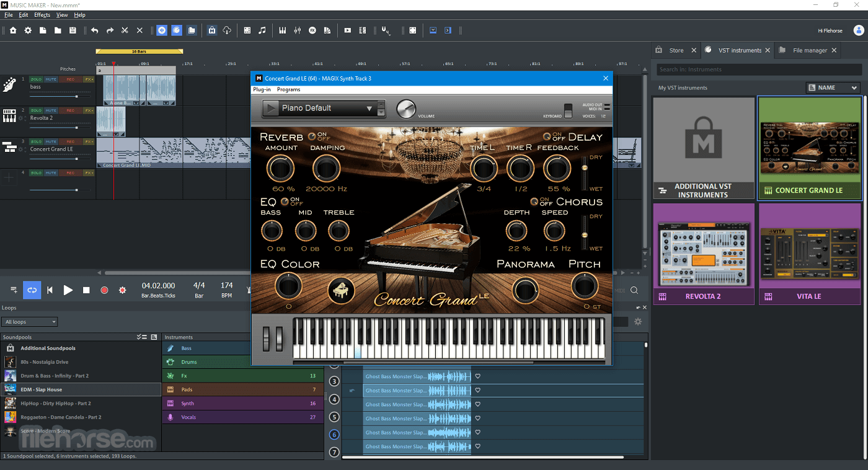Click the video playback icon in the toolbar

click(347, 30)
